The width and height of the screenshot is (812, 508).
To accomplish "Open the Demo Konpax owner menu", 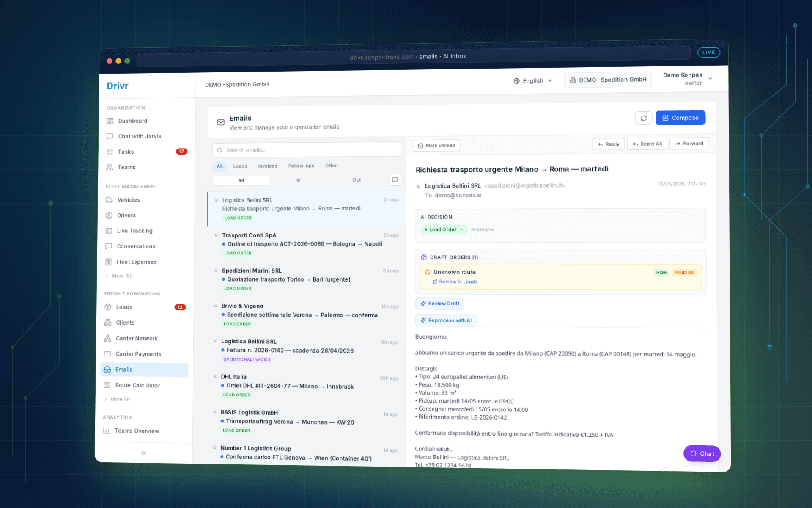I will 687,79.
